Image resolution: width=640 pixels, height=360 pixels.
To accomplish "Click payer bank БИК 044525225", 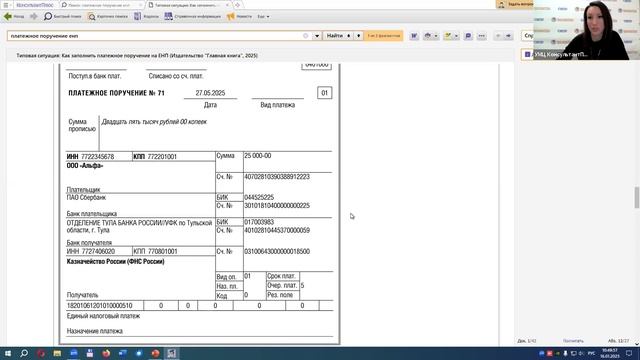I will [x=259, y=197].
